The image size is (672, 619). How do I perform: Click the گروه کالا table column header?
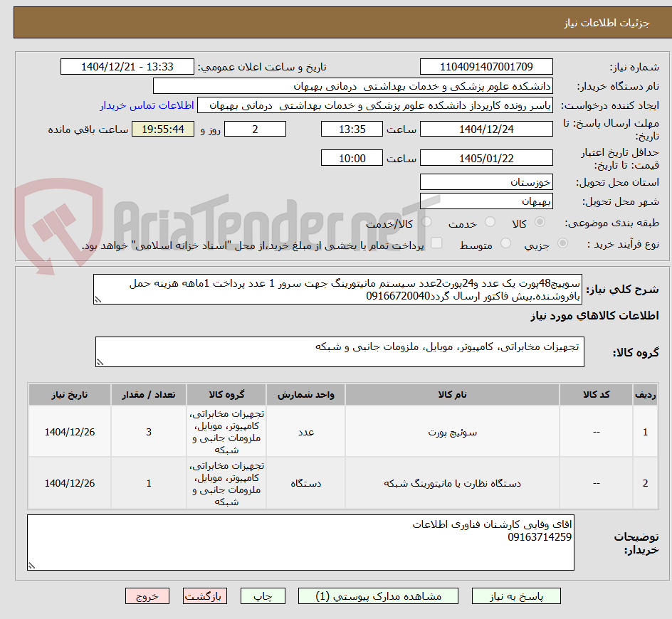(x=226, y=395)
